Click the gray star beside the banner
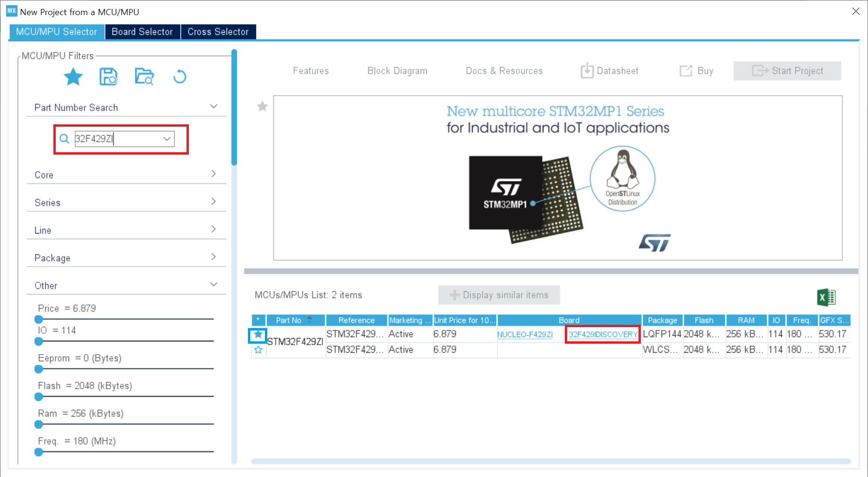The width and height of the screenshot is (868, 477). click(x=262, y=106)
